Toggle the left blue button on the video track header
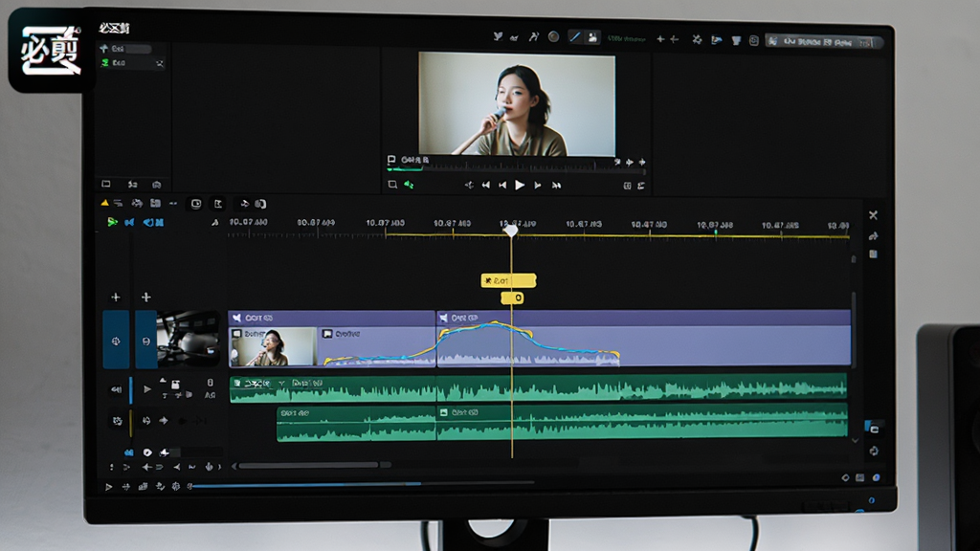 coord(116,340)
